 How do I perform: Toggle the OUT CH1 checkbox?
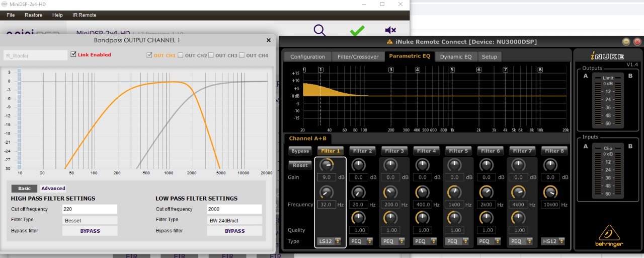tap(149, 55)
